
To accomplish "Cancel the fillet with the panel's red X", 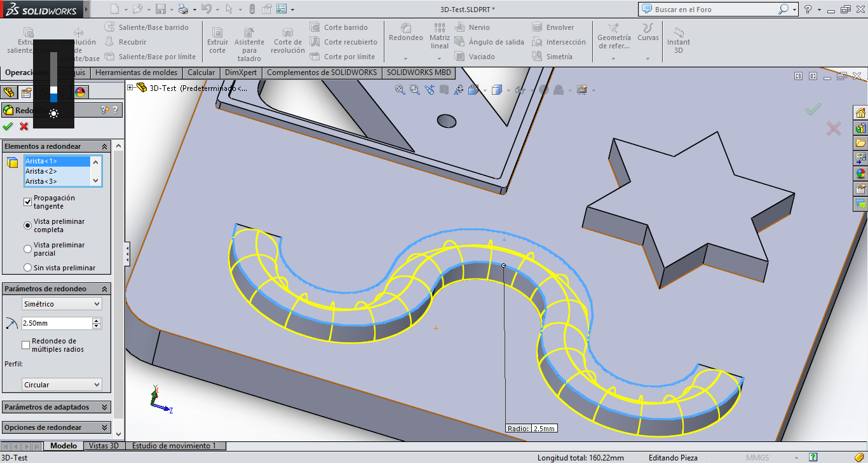I will point(24,126).
